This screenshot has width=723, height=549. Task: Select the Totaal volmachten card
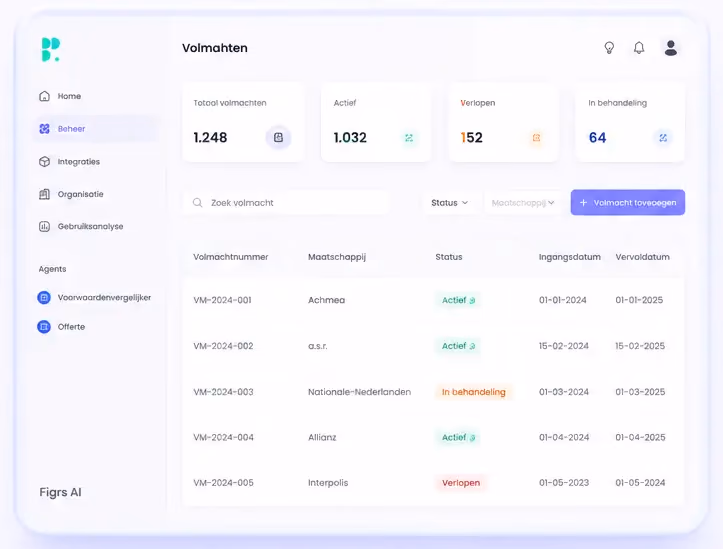pyautogui.click(x=243, y=123)
